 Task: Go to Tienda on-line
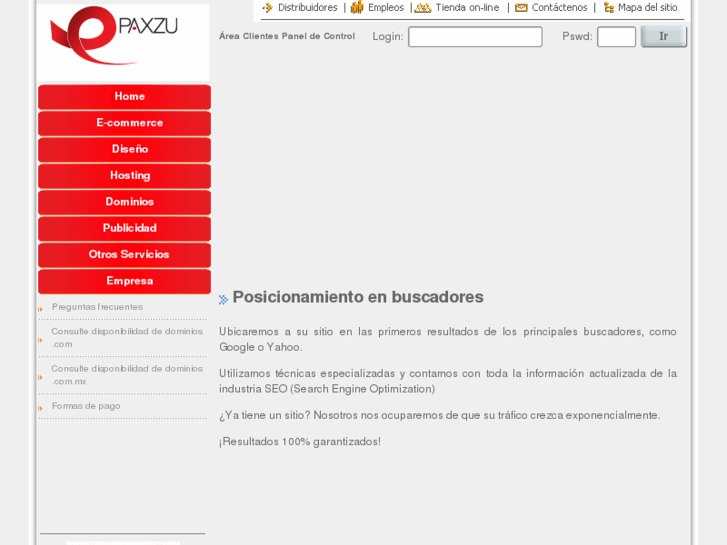point(467,7)
